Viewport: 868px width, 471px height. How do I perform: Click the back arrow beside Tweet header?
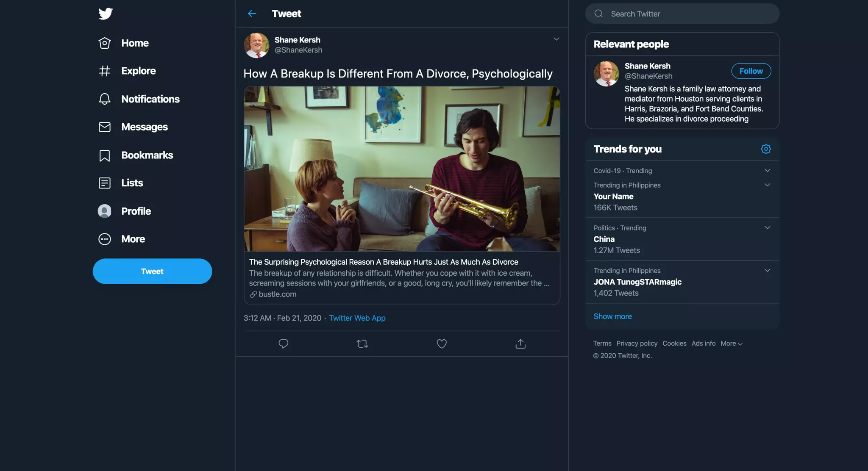pos(252,14)
